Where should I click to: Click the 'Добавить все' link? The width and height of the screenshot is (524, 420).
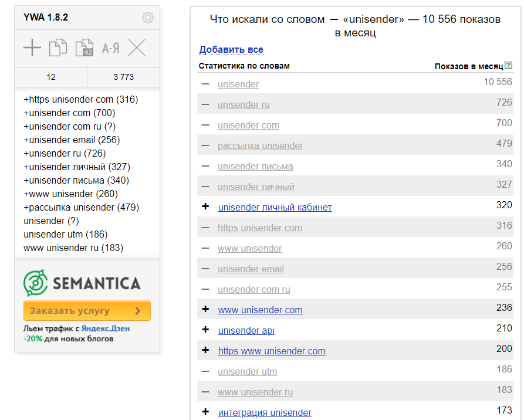(231, 49)
